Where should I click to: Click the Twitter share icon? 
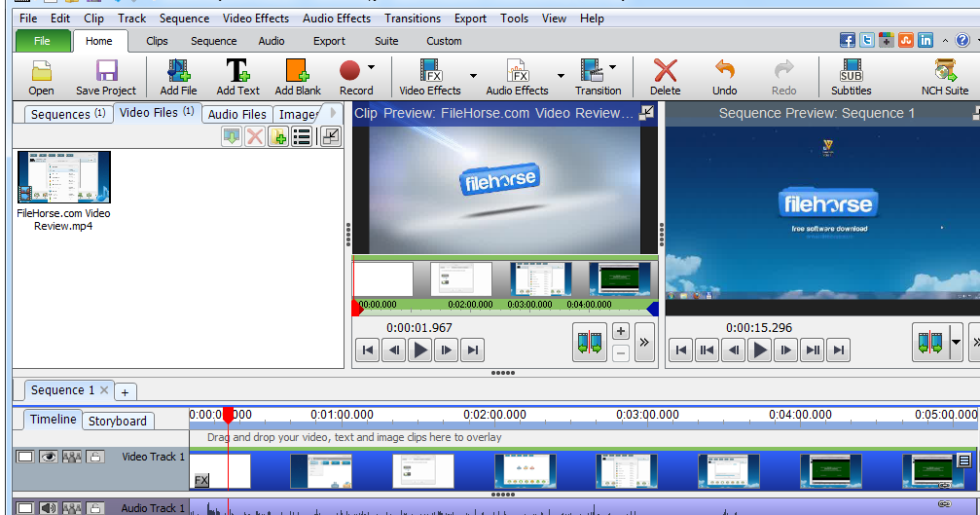coord(867,41)
